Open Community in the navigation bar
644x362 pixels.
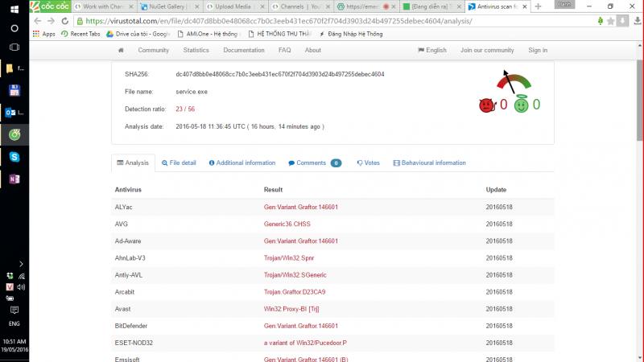(x=154, y=50)
